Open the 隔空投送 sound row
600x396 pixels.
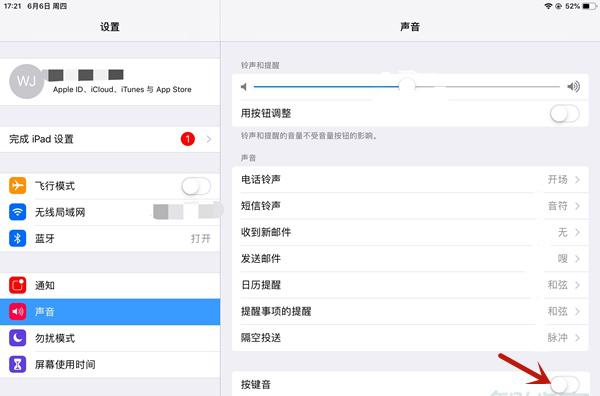pos(410,338)
